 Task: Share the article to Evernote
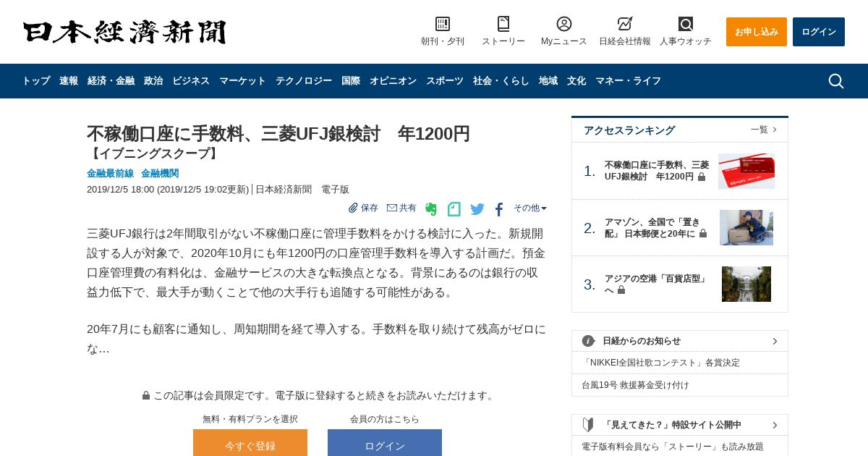431,209
